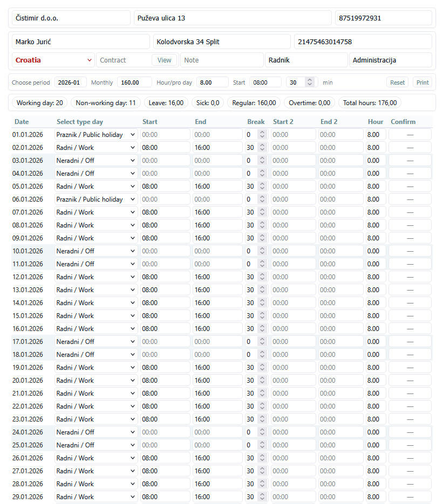Viewport: 443px width, 504px height.
Task: Click the employee ID field 21475463014758
Action: tap(363, 42)
